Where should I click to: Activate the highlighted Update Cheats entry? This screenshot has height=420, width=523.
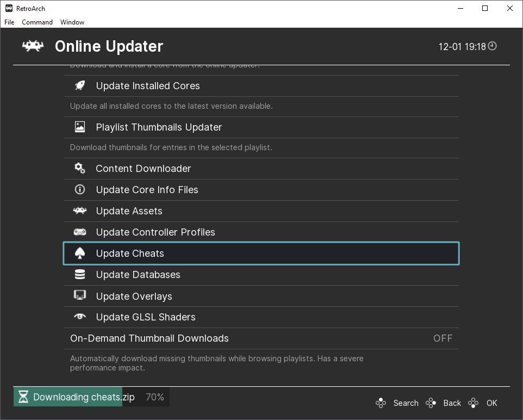coord(261,254)
